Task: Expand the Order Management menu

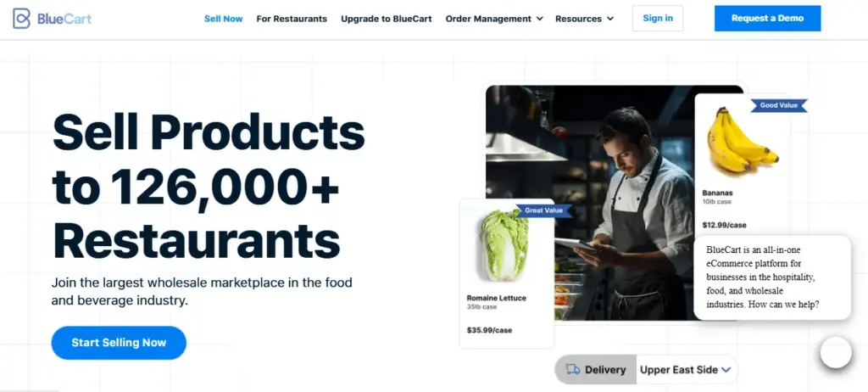Action: coord(494,19)
